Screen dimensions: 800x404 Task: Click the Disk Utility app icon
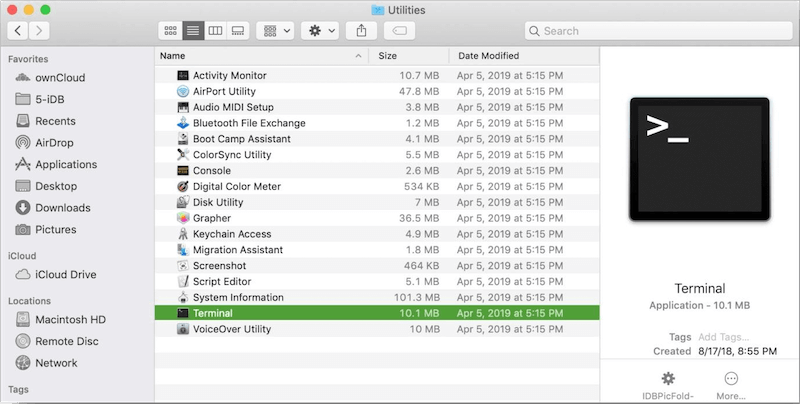(183, 202)
